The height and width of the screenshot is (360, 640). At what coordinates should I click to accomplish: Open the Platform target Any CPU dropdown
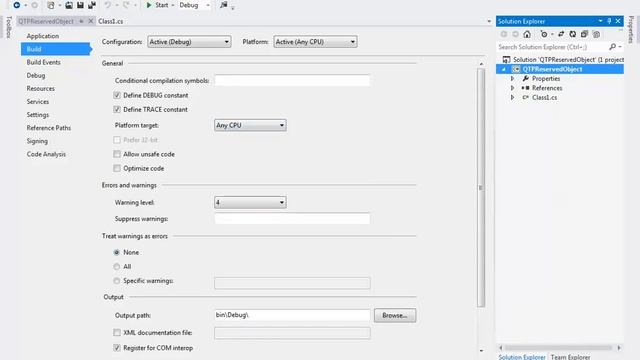250,125
